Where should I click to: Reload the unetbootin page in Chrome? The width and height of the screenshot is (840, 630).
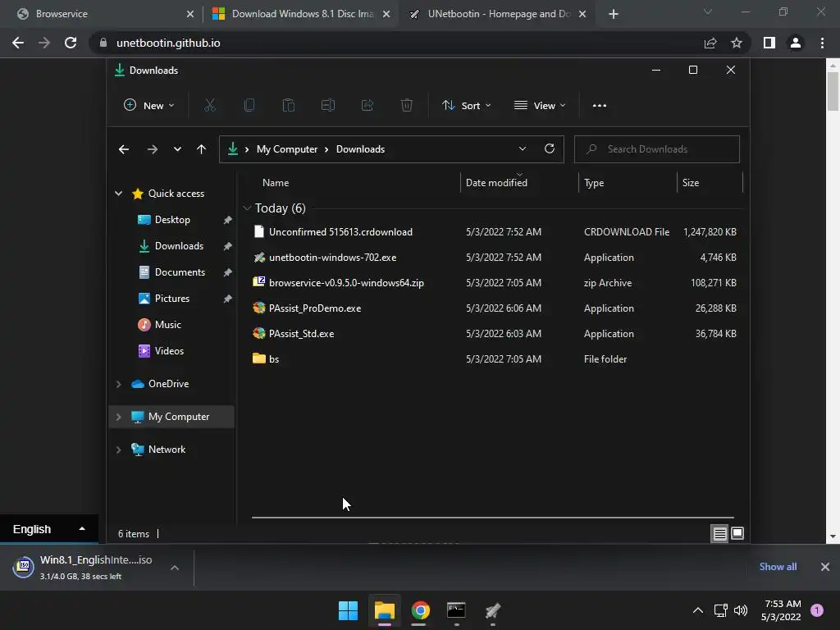click(71, 43)
